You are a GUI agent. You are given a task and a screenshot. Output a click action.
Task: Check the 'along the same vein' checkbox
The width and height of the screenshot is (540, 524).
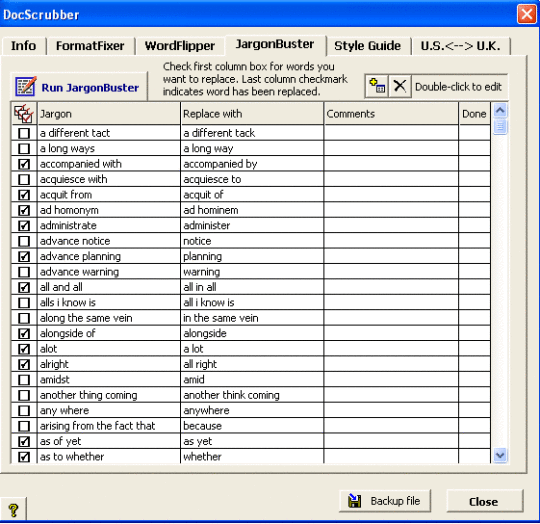[24, 318]
